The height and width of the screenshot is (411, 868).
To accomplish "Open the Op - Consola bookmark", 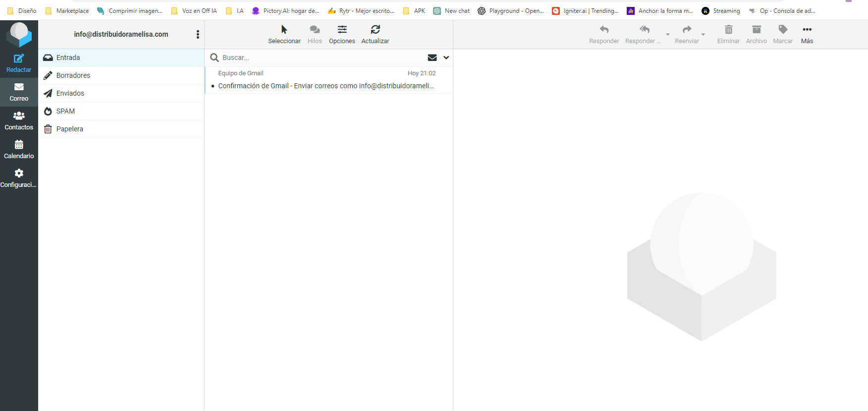I will point(782,11).
